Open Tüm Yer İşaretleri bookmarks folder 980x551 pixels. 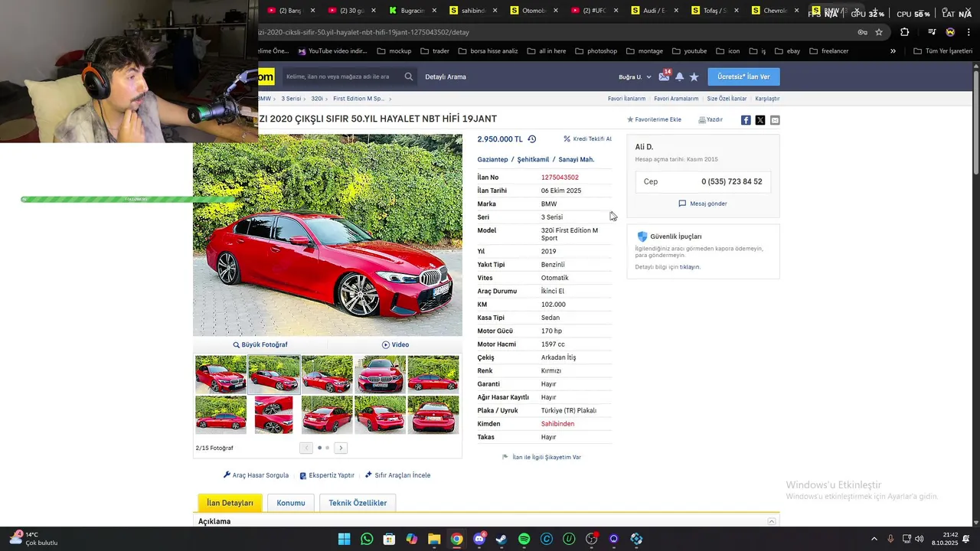pos(942,51)
